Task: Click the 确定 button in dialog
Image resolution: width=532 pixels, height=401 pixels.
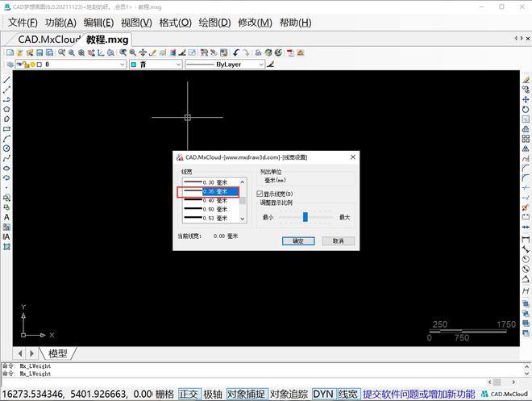Action: 298,240
